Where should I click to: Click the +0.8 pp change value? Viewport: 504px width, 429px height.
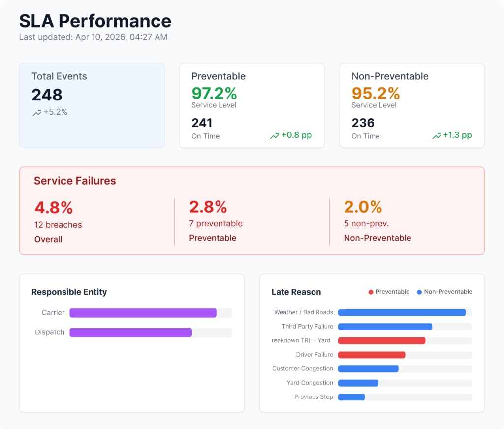(x=296, y=135)
